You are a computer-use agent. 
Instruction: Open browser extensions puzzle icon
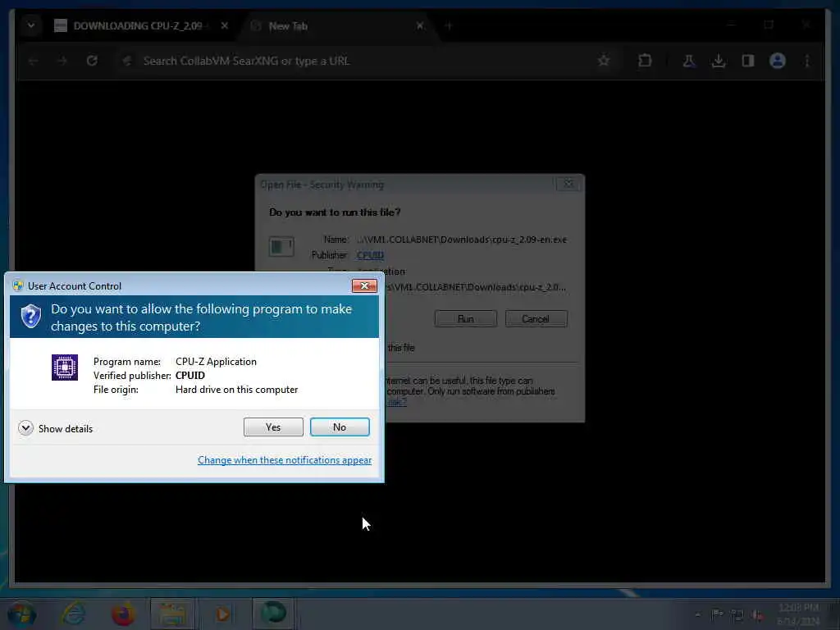tap(645, 61)
